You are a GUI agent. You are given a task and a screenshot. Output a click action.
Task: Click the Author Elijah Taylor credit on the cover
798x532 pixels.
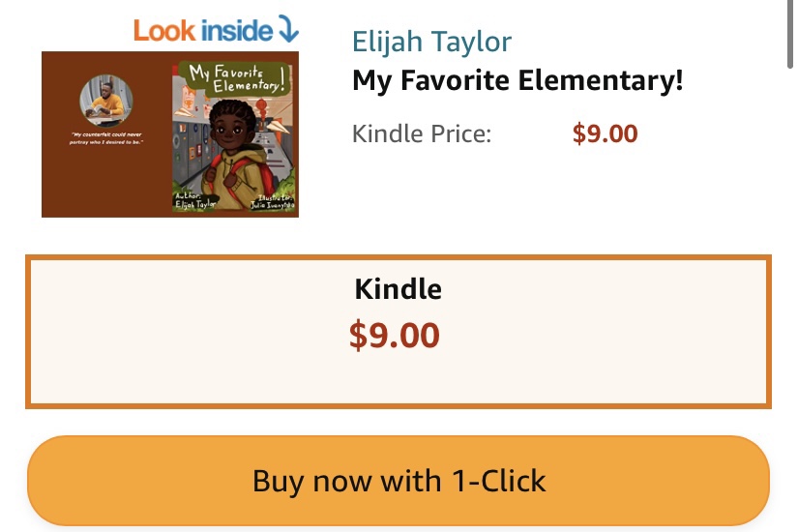193,201
